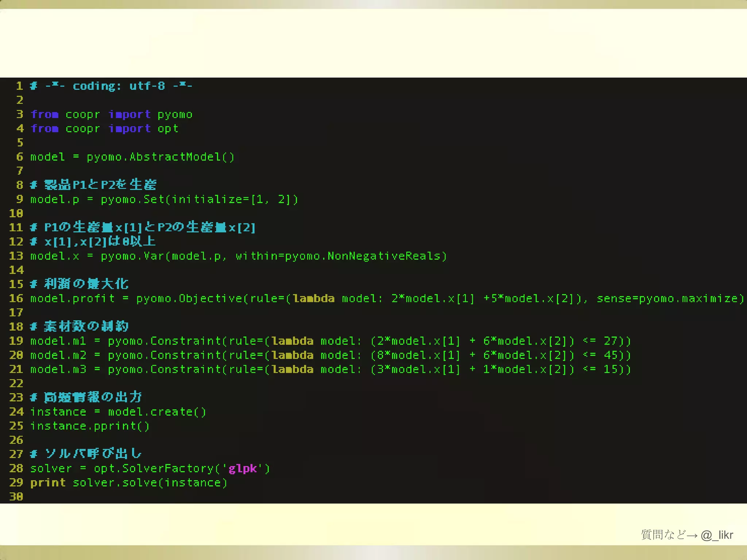Screen dimensions: 747x560
Task: Click the 'glpk' string literal
Action: pyautogui.click(x=243, y=468)
